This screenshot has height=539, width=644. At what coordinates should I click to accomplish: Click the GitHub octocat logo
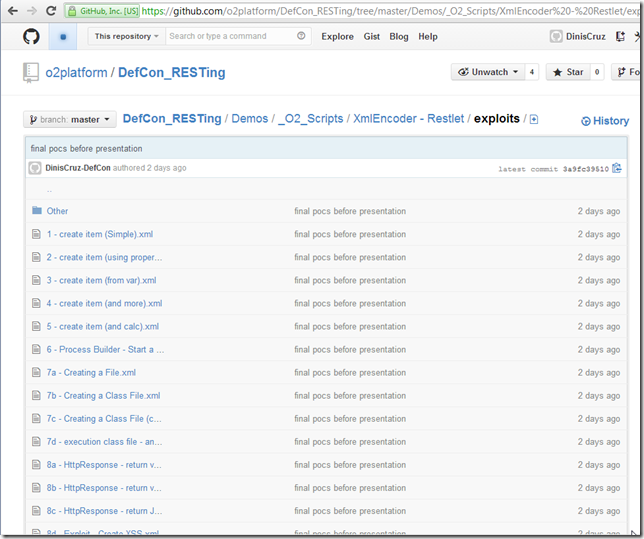[x=31, y=37]
